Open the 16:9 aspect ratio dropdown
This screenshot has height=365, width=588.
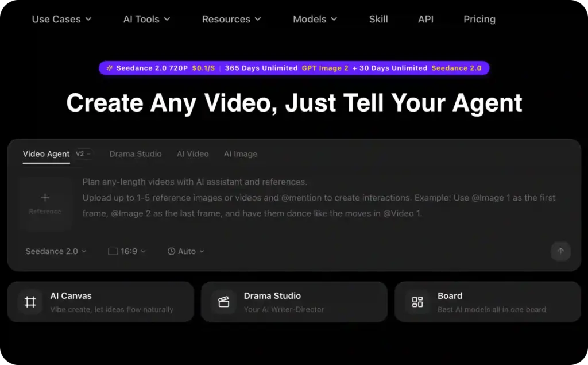tap(126, 251)
